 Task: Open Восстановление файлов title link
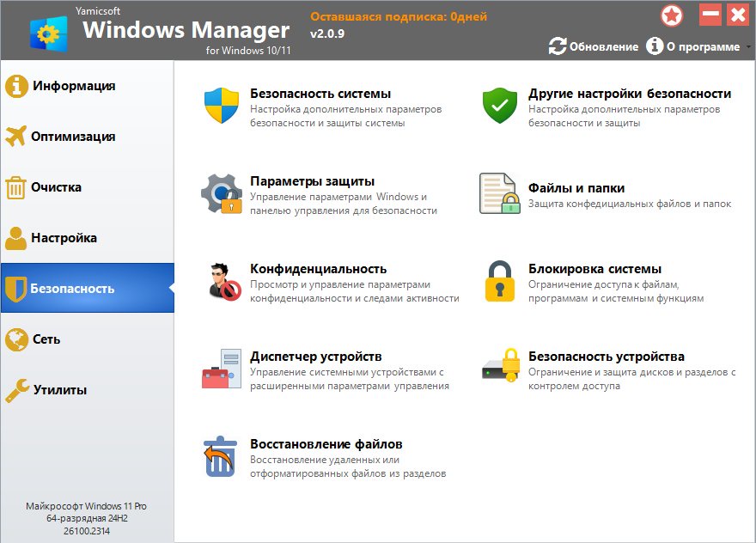pos(326,444)
